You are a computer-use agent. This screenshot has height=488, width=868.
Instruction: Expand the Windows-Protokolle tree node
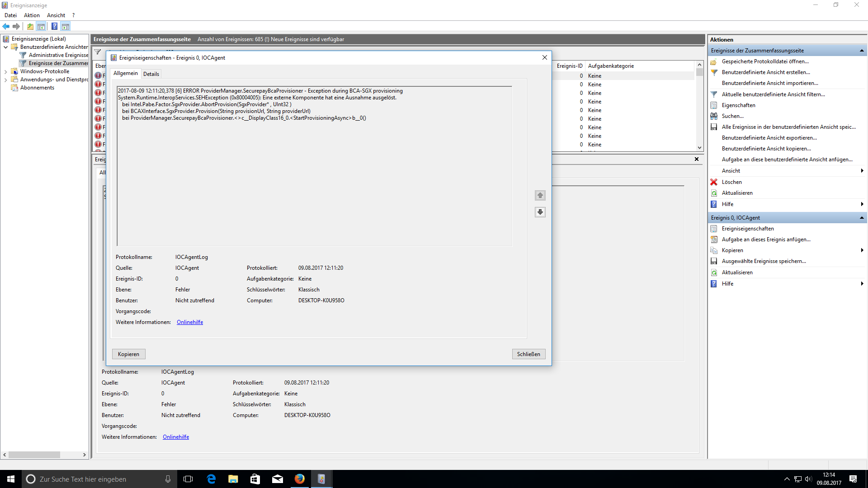(5, 71)
